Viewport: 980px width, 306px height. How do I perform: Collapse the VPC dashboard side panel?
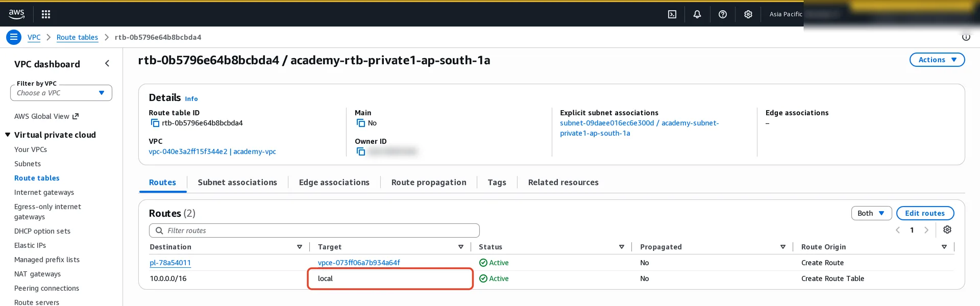107,63
